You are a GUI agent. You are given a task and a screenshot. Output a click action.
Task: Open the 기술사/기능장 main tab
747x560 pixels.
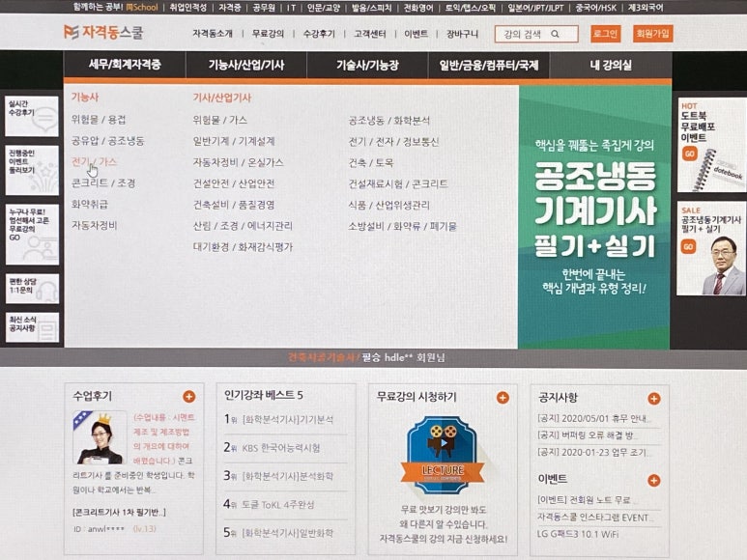(x=367, y=65)
